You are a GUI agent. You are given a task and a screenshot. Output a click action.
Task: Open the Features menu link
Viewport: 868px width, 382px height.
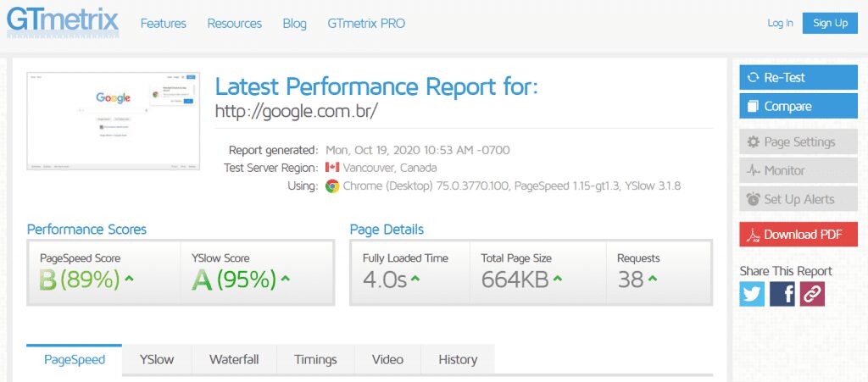[x=164, y=24]
